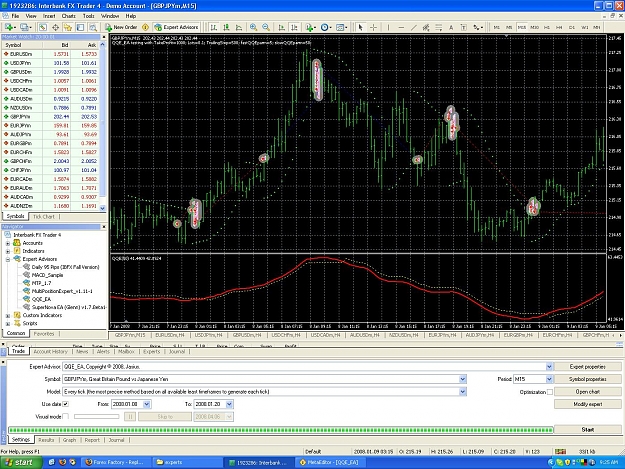Click the Zoom Out magnifier icon
Viewport: 625px width, 469px height.
pyautogui.click(x=266, y=27)
